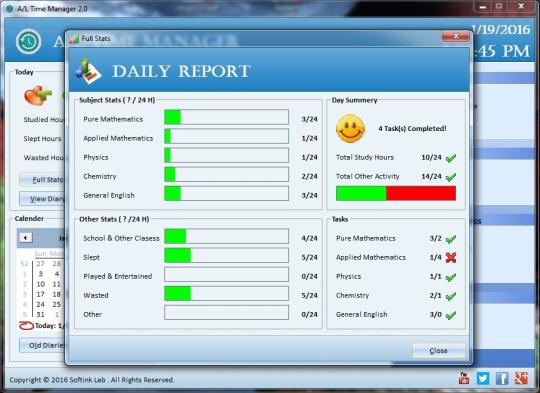Open the YouTube icon in footer
Screen dimensions: 540x393
pos(464,378)
